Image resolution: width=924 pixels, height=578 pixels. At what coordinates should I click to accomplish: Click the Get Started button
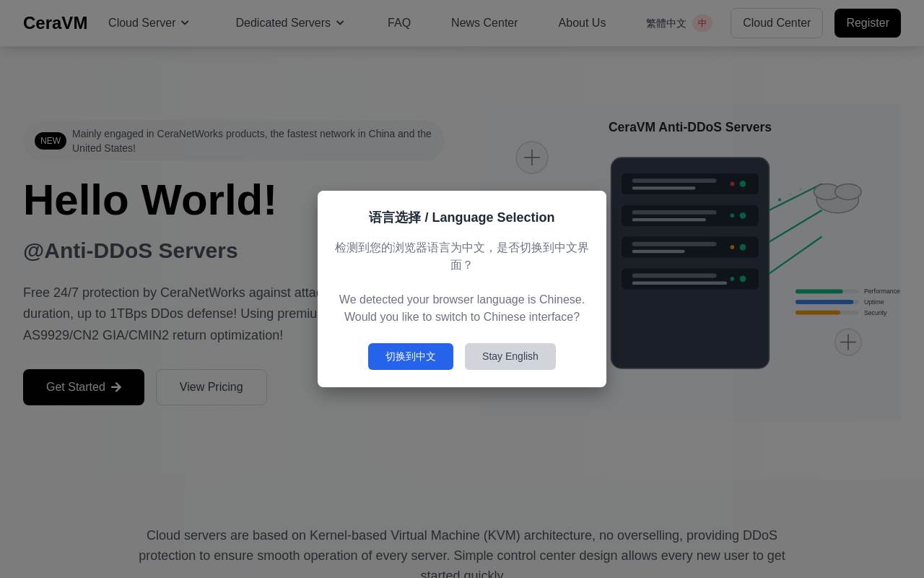[84, 387]
